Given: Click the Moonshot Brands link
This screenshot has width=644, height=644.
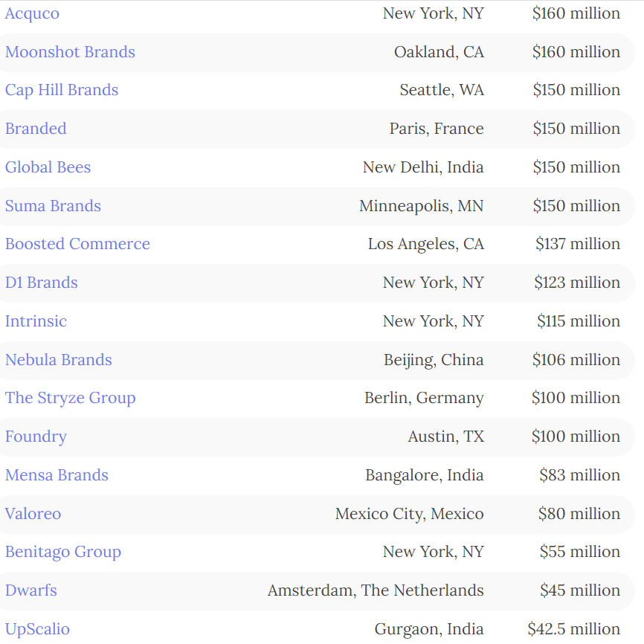Looking at the screenshot, I should pyautogui.click(x=70, y=52).
